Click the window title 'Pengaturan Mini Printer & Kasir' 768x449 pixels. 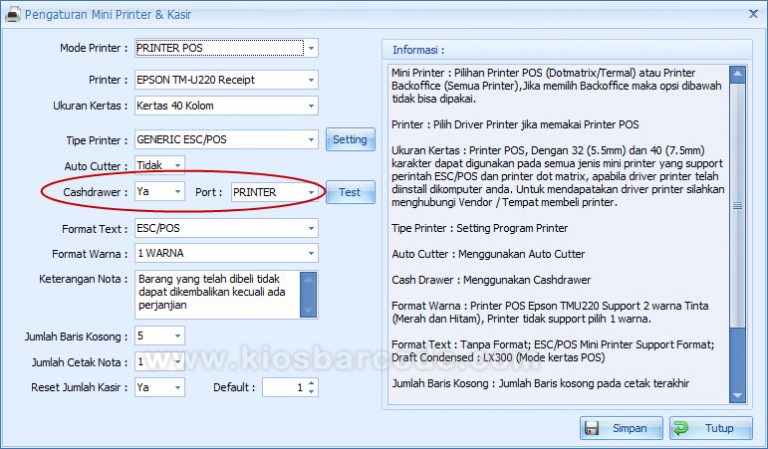(x=108, y=15)
